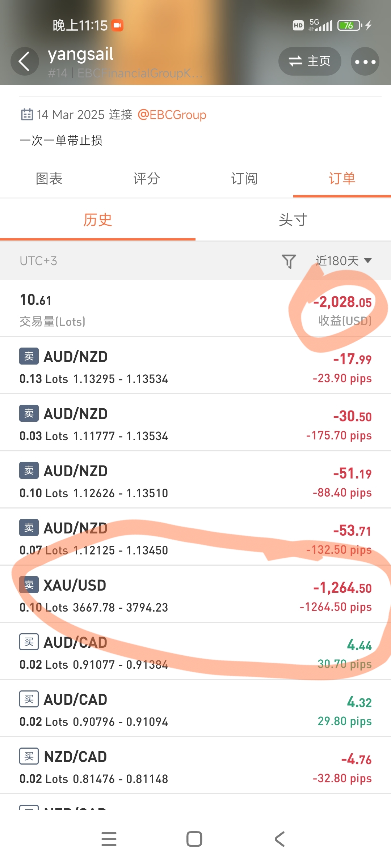Open the XAU/USD -1,264.50 order row
The height and width of the screenshot is (868, 391).
coord(195,594)
